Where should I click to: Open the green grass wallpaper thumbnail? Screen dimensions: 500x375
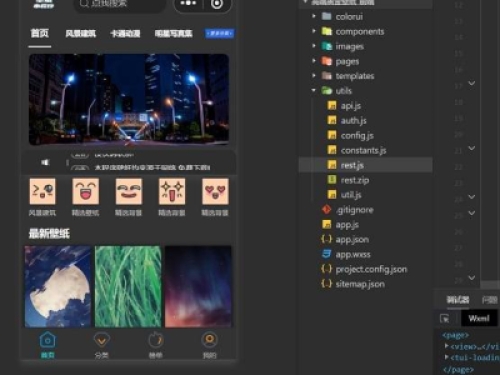(x=128, y=286)
